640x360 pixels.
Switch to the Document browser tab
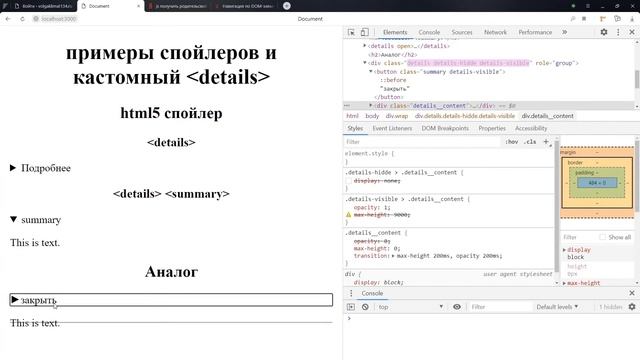(x=111, y=6)
